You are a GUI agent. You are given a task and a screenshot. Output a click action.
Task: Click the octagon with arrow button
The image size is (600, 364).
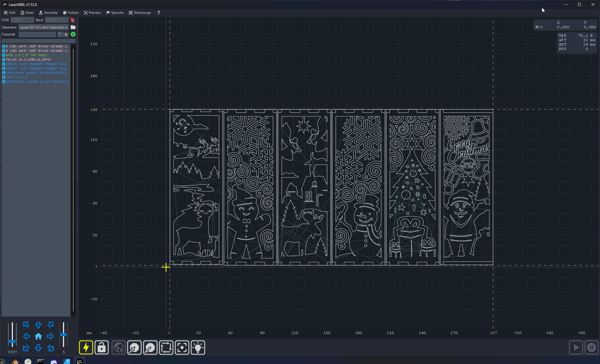134,348
